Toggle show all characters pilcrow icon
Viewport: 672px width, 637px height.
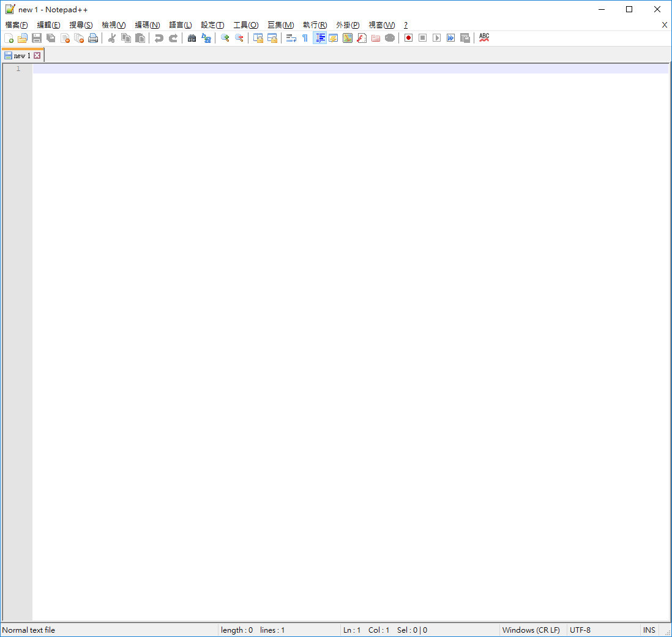click(305, 38)
